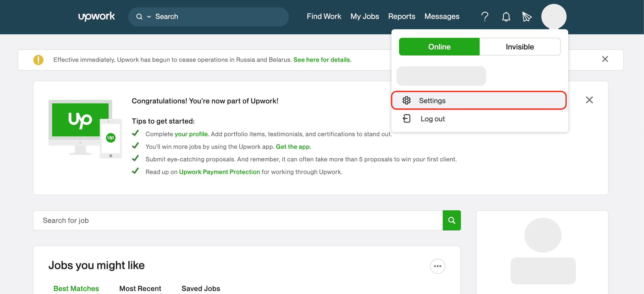Open the notifications bell icon
This screenshot has width=644, height=294.
pos(506,17)
